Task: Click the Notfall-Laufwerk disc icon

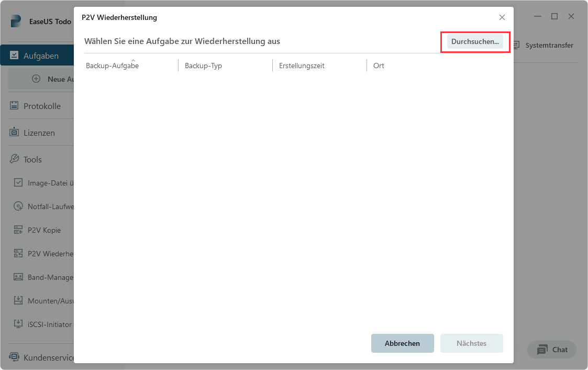Action: 18,206
